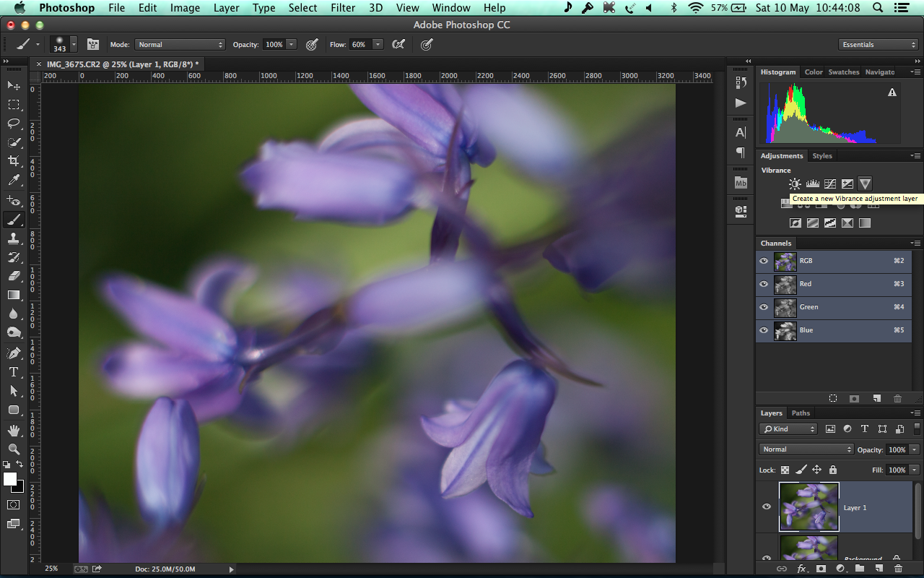Select the Crop tool
This screenshot has height=578, width=924.
[x=14, y=161]
